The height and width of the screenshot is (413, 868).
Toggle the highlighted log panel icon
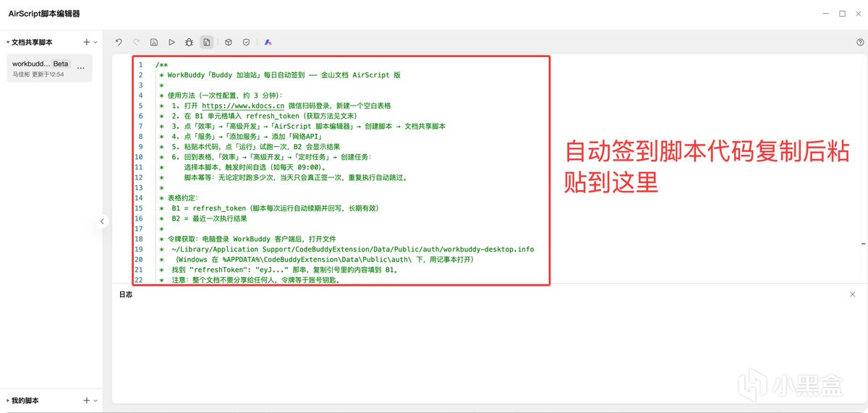coord(207,43)
